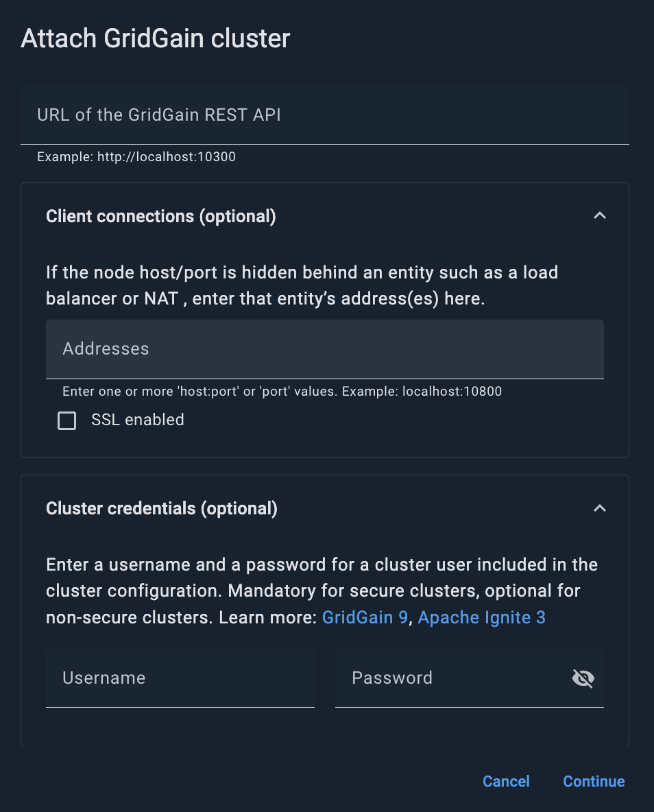Click the 'Attach GridGain cluster' dialog title
Viewport: 654px width, 812px height.
click(156, 38)
